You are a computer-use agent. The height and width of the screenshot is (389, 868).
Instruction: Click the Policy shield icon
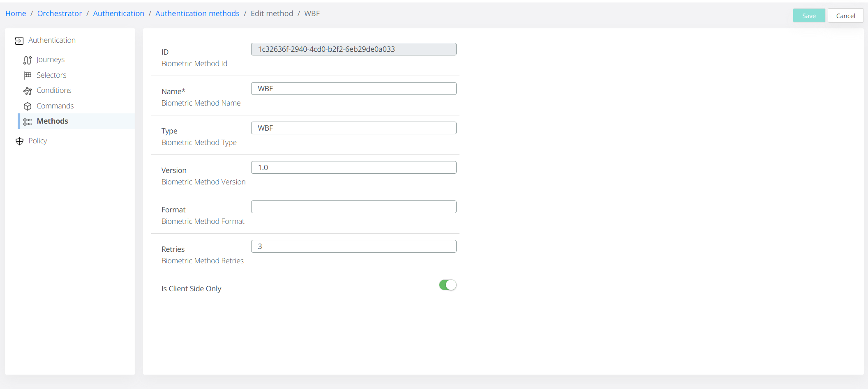point(19,141)
